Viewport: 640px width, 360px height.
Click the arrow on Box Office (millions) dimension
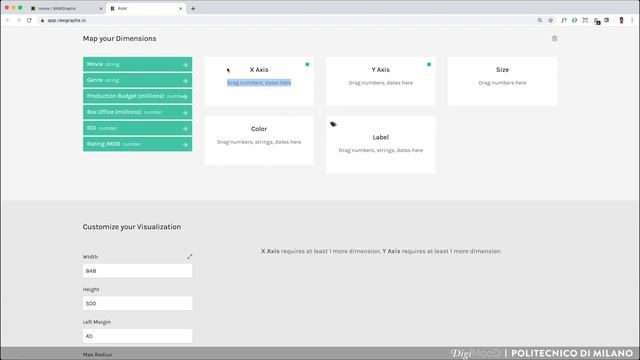point(185,113)
